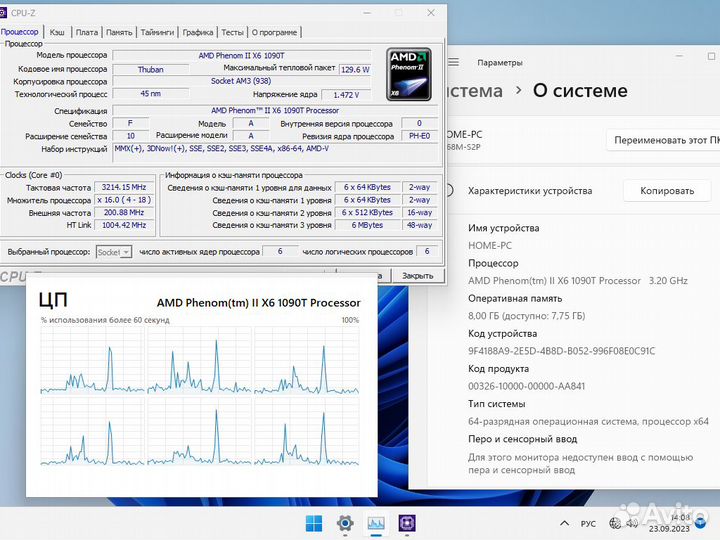Open the Settings hamburger navigation menu
Image resolution: width=720 pixels, height=540 pixels.
453,62
